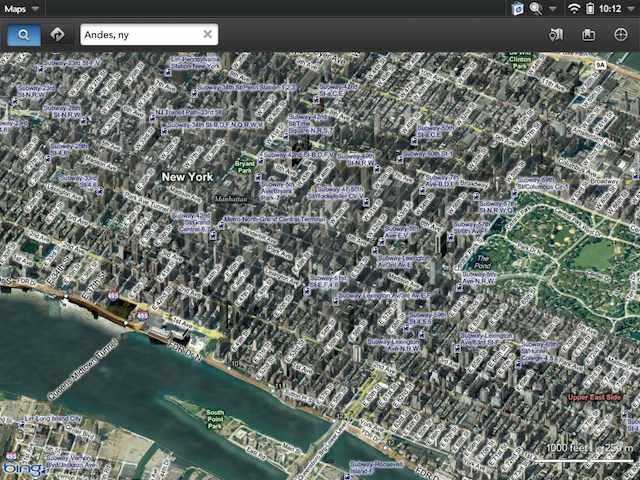Tap the Metro-North Grand Central Terminal label
Image resolution: width=640 pixels, height=480 pixels.
(x=273, y=220)
